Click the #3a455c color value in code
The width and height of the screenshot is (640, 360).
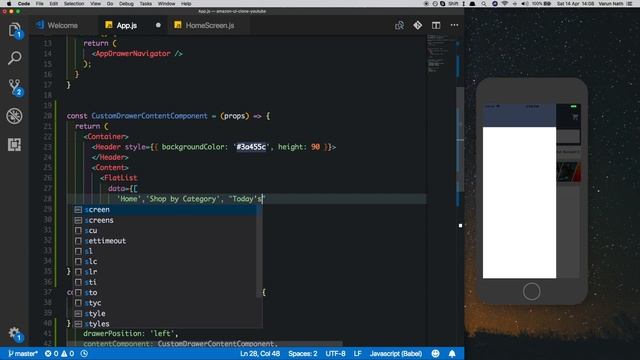point(251,147)
